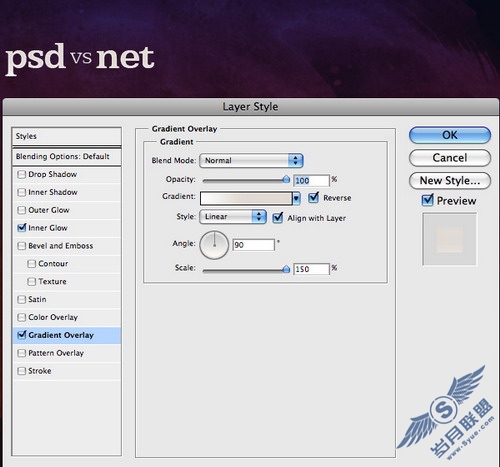The height and width of the screenshot is (467, 500).
Task: Enable the Color Overlay checkbox
Action: 22,317
